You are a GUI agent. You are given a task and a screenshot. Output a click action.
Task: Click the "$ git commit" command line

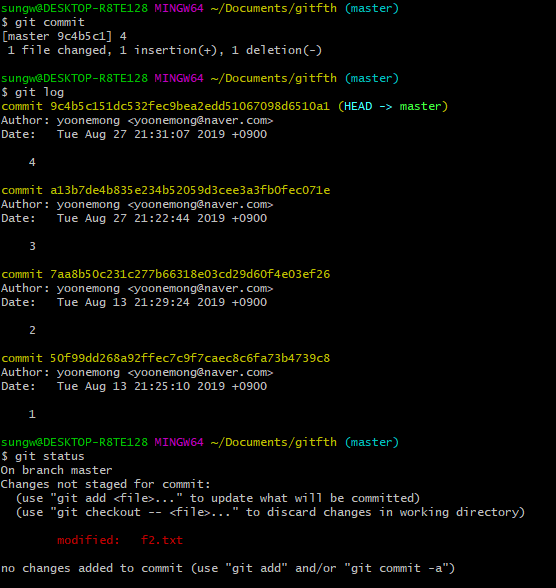tap(43, 22)
